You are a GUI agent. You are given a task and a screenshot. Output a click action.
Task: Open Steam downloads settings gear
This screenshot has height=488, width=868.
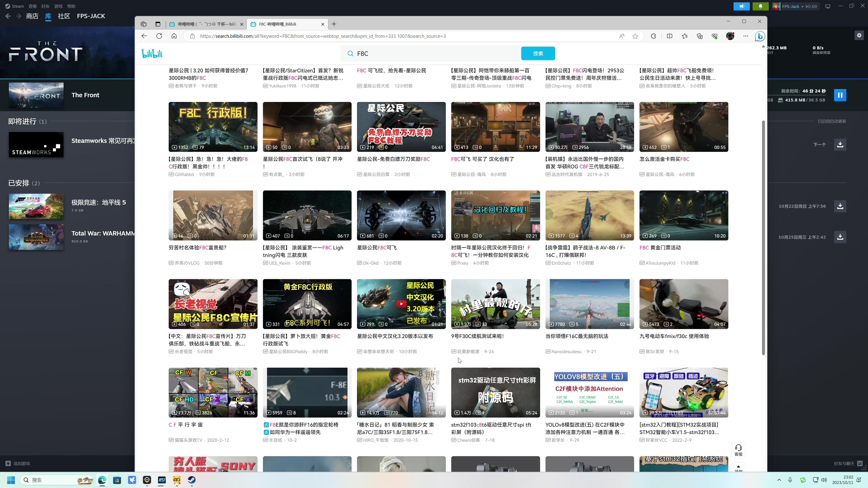[859, 35]
